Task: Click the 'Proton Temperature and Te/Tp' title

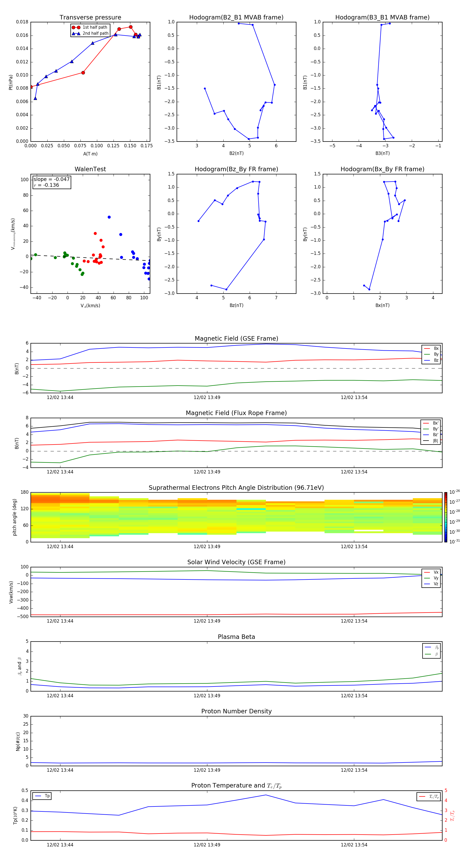Action: [x=236, y=786]
